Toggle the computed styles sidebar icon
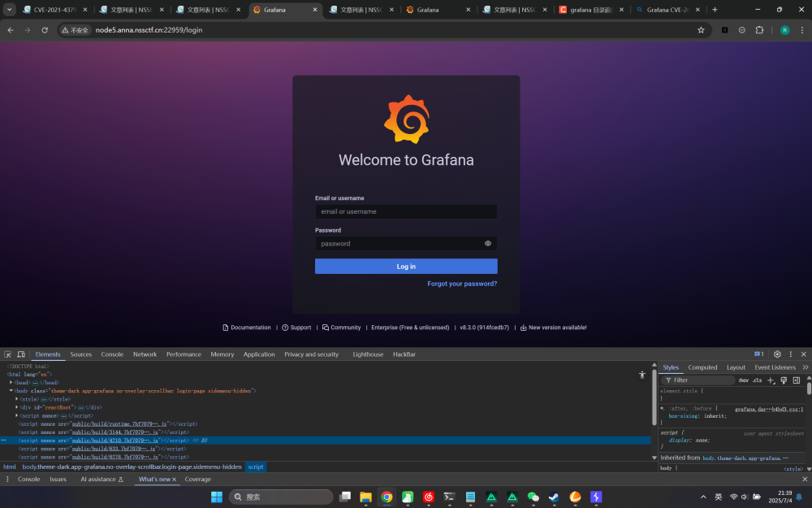This screenshot has width=812, height=508. pos(797,380)
